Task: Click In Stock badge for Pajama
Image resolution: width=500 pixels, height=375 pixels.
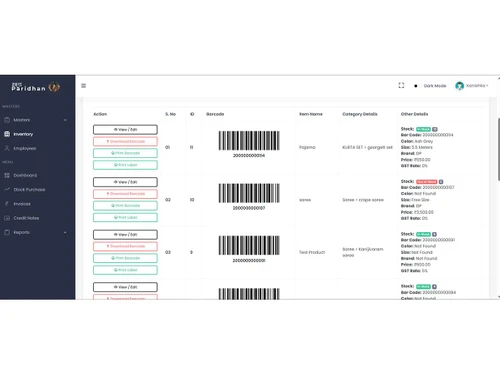Action: pyautogui.click(x=423, y=129)
